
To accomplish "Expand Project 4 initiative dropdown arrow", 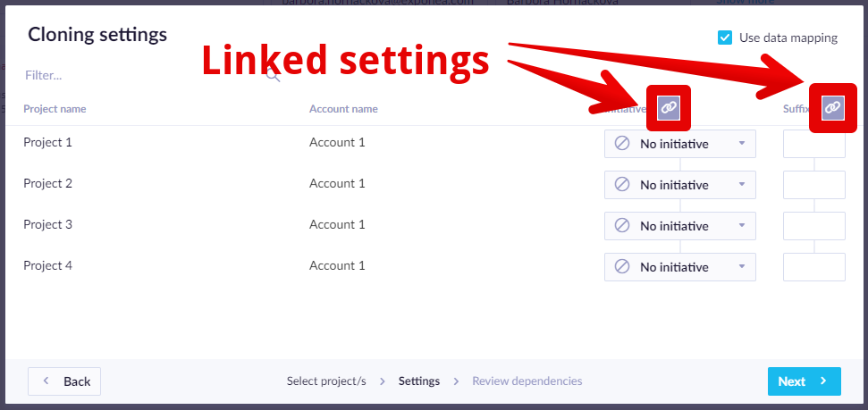I will (x=742, y=266).
